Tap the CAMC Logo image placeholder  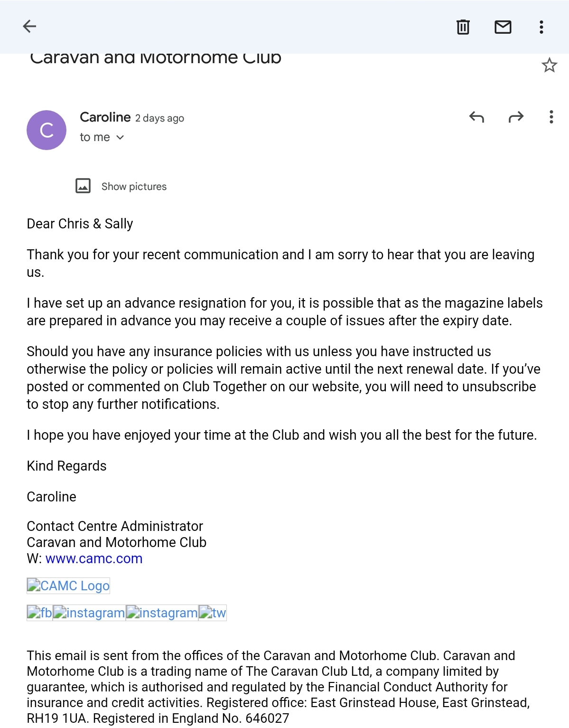[68, 586]
